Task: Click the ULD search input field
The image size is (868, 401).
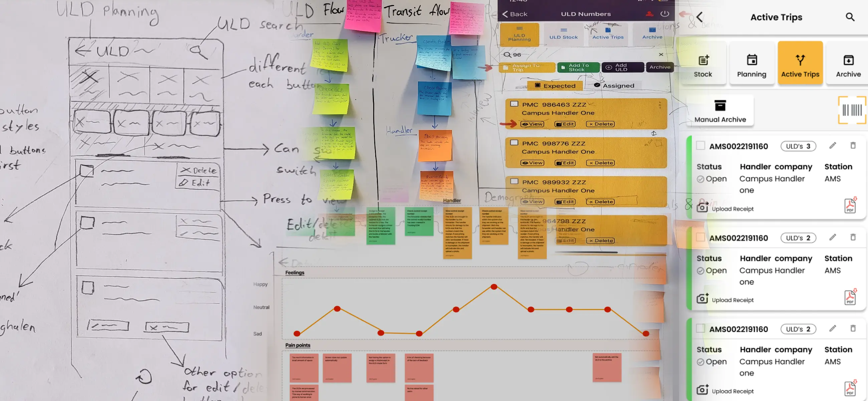Action: click(581, 54)
